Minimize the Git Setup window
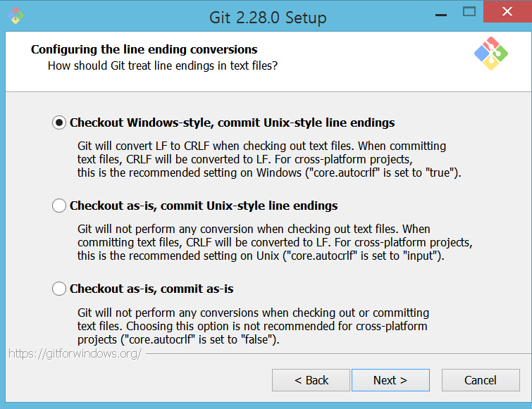This screenshot has height=409, width=532. (440, 15)
